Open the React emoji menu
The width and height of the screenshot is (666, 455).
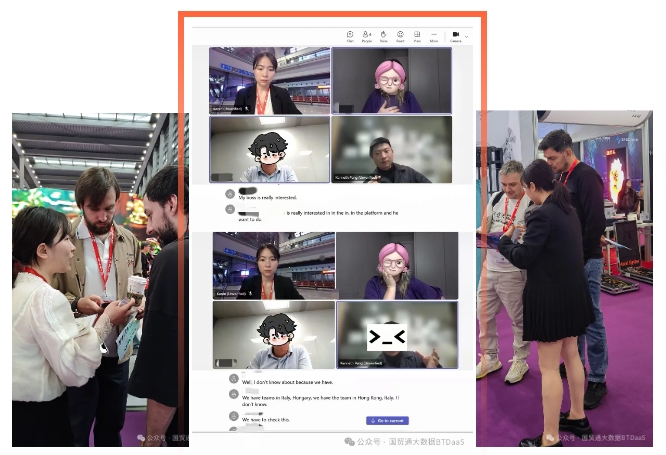(400, 36)
